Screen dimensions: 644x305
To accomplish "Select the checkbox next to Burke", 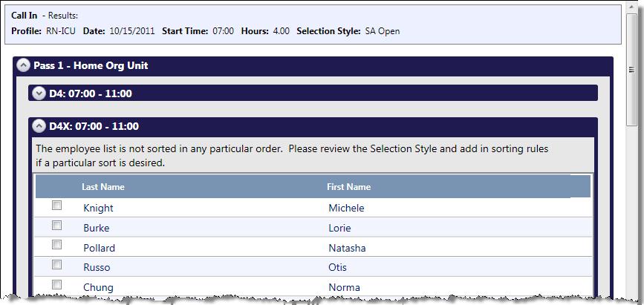I will pos(56,226).
